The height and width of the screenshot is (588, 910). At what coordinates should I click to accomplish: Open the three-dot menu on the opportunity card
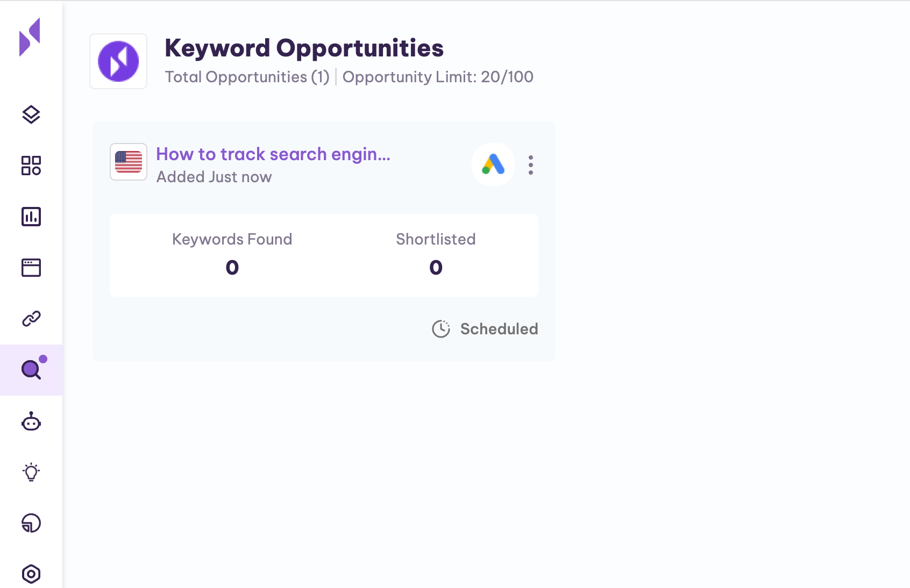click(x=530, y=166)
